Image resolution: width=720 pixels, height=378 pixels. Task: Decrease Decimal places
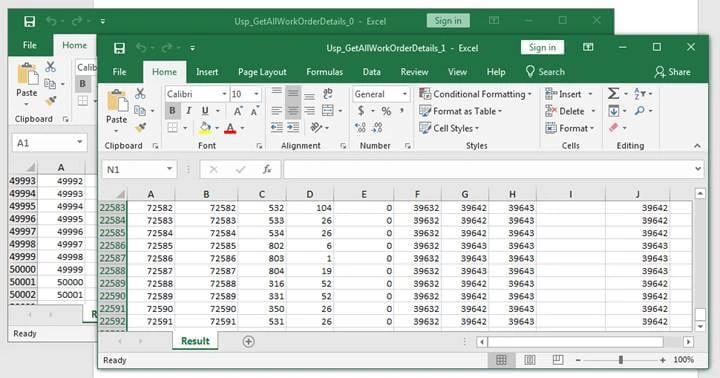377,127
